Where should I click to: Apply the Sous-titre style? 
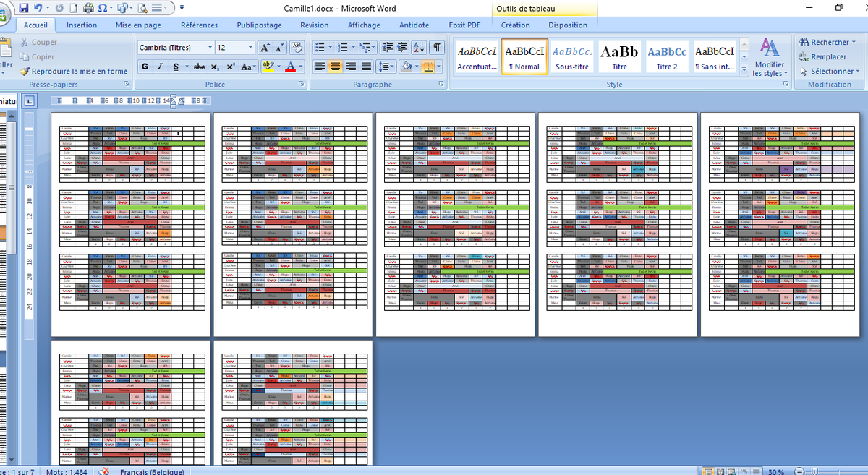tap(572, 57)
